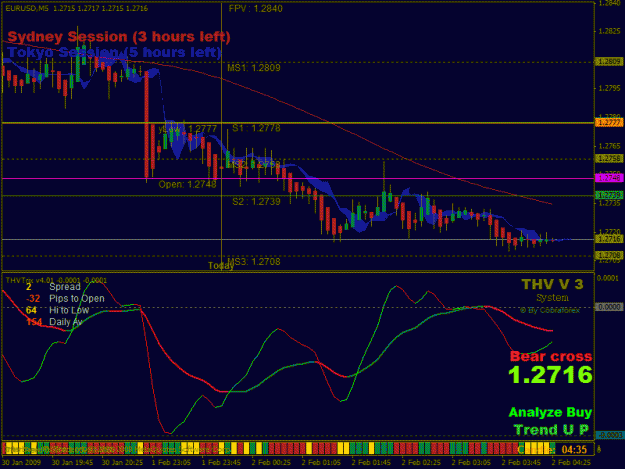
Task: Select the FPV : 1.2840 label
Action: click(x=256, y=8)
